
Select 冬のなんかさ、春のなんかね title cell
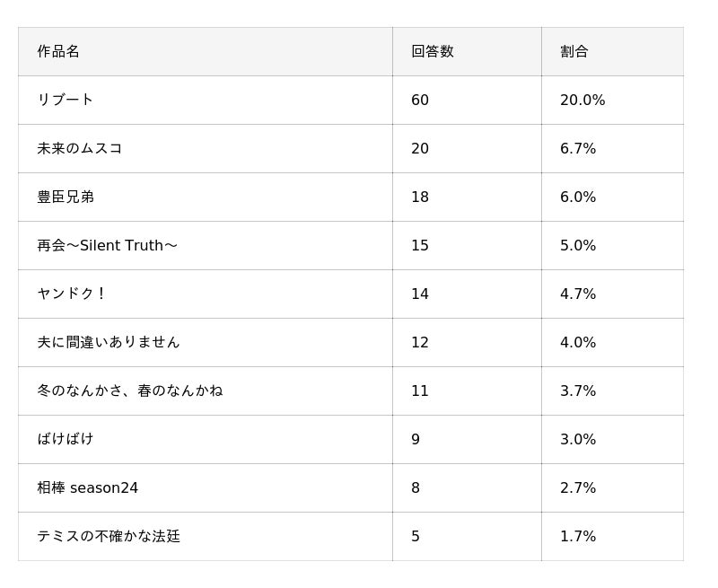tap(129, 391)
